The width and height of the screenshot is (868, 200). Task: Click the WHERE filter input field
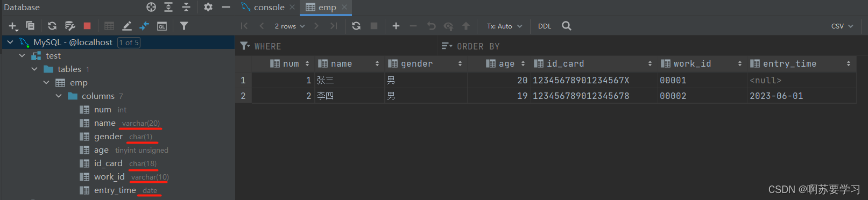pos(344,46)
